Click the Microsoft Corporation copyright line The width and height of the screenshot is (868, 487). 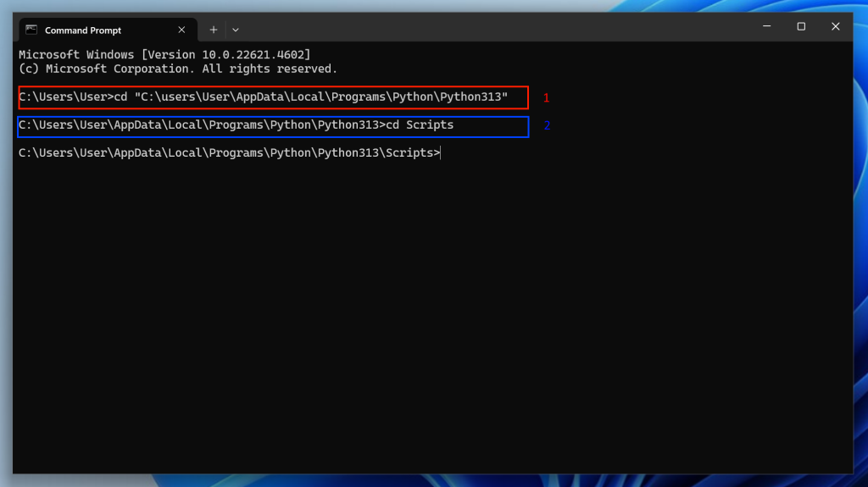point(178,69)
